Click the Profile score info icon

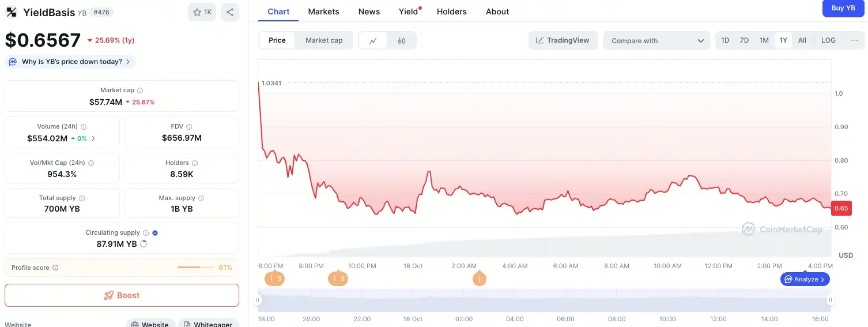coord(55,268)
